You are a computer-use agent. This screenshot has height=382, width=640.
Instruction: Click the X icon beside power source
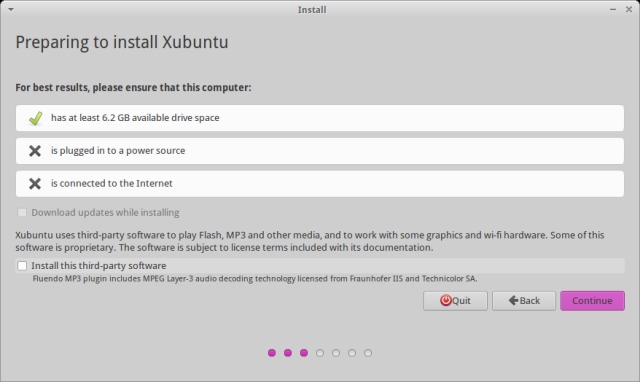(x=35, y=151)
